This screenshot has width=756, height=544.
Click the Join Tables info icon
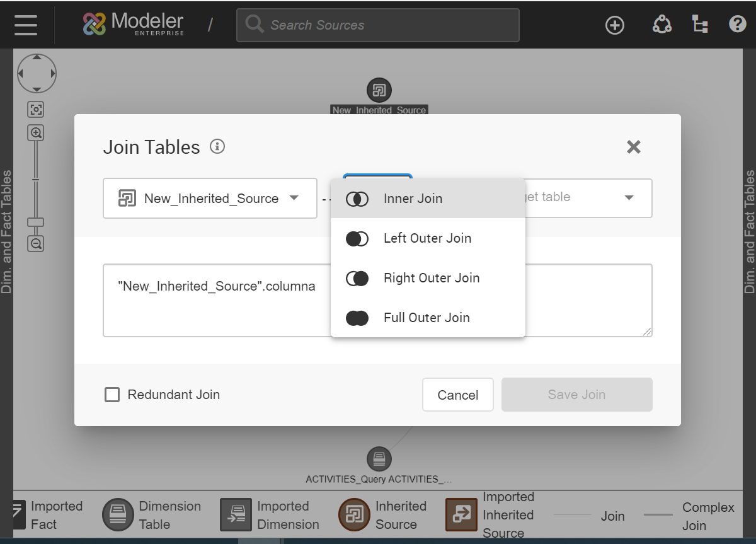click(217, 147)
